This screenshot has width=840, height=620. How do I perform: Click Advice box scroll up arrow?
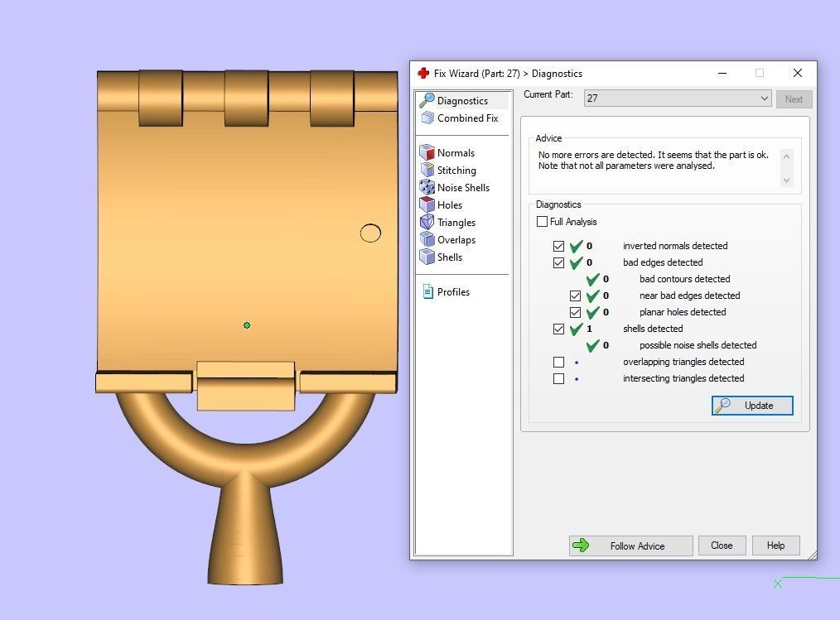tap(786, 156)
